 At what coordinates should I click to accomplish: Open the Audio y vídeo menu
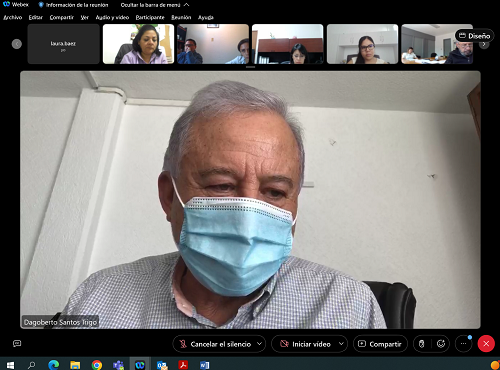112,17
